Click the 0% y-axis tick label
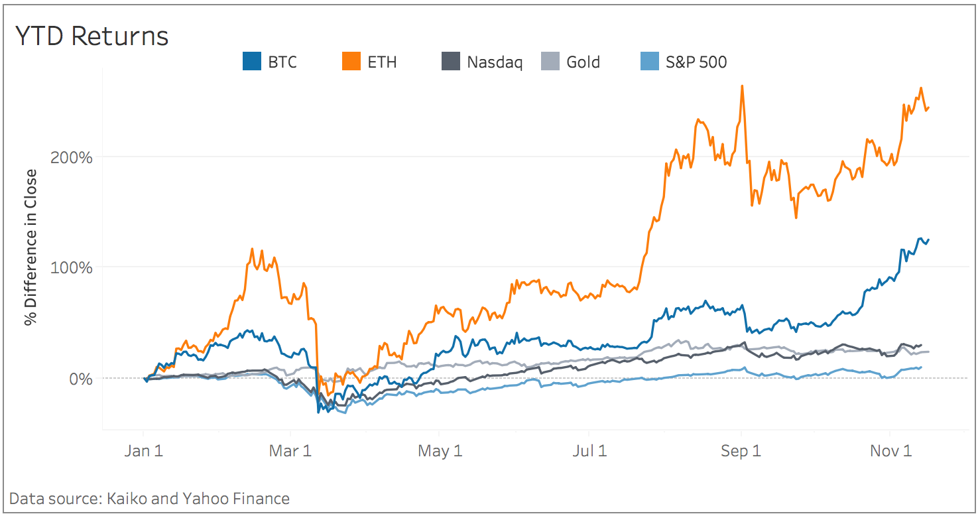Image resolution: width=980 pixels, height=520 pixels. (x=81, y=378)
